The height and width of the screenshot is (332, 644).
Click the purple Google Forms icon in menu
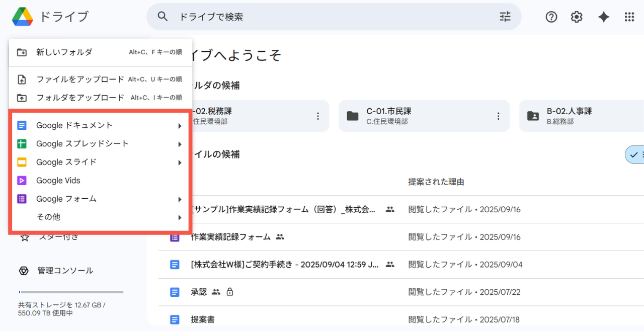point(22,199)
